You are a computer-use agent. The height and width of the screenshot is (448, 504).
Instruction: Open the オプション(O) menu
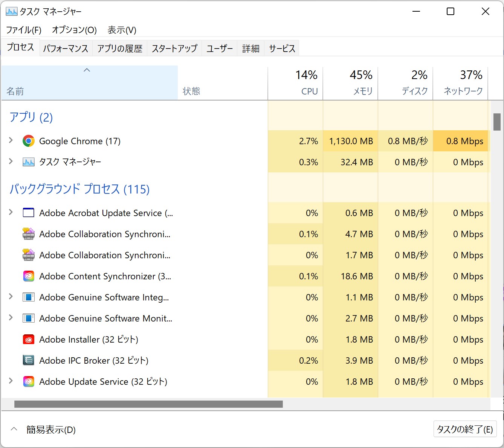pos(74,30)
